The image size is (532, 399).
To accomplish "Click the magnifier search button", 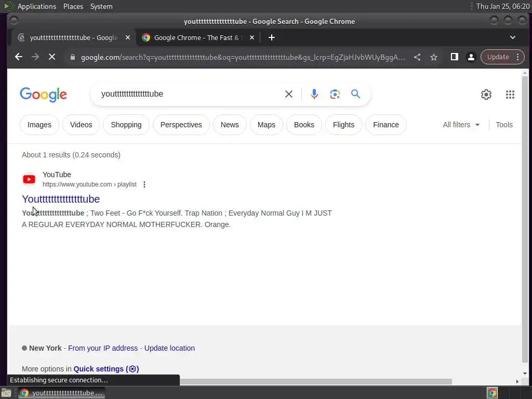I will (355, 94).
